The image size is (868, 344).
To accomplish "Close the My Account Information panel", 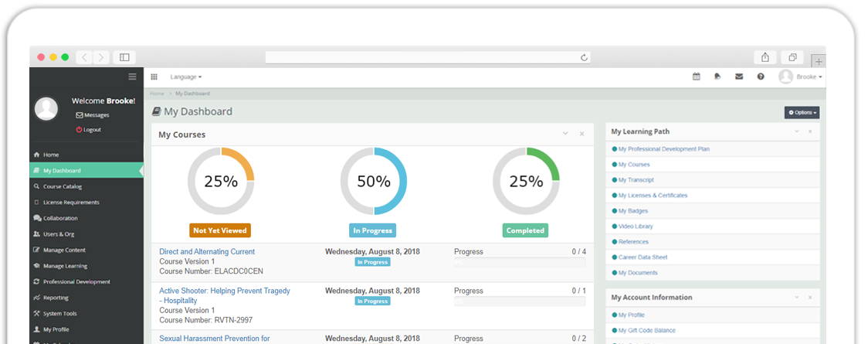I will coord(810,298).
